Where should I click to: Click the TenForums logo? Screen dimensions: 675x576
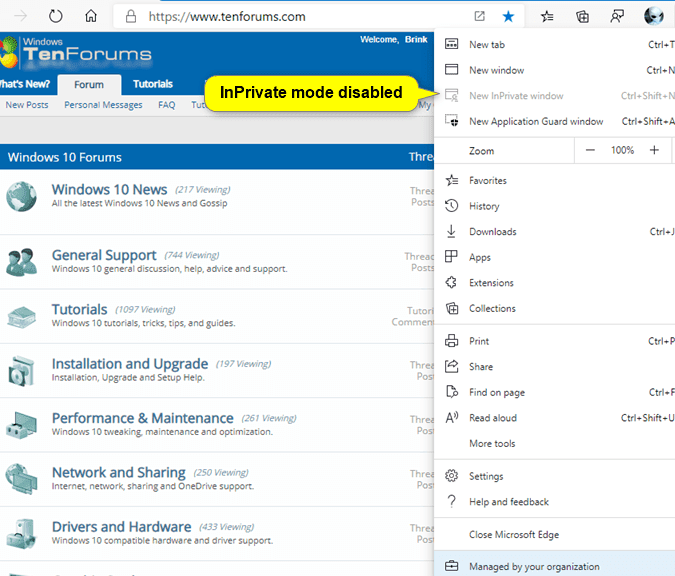click(x=76, y=52)
